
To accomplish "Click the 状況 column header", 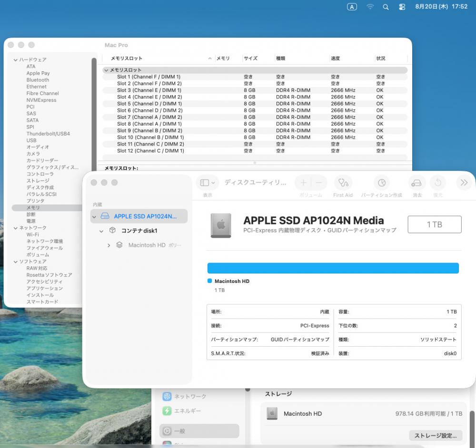I will [381, 58].
